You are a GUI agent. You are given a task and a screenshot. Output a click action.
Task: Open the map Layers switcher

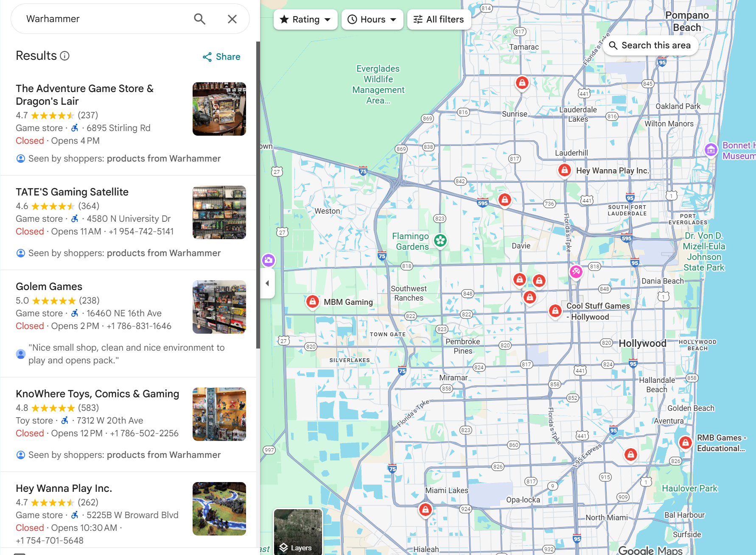click(x=298, y=532)
